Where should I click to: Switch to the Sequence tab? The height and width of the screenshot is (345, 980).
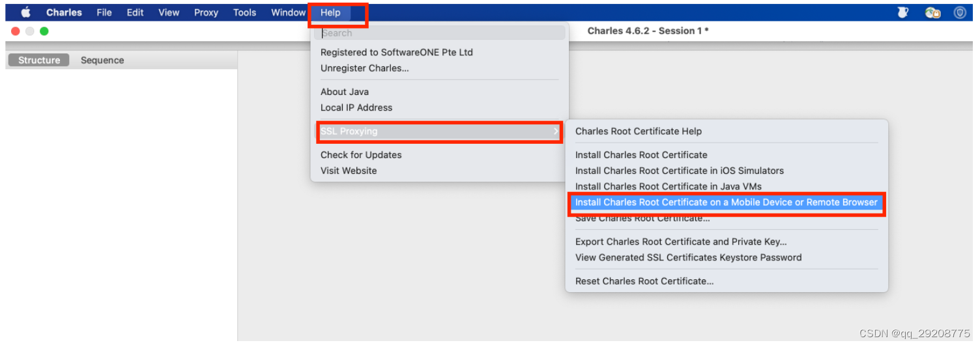102,60
